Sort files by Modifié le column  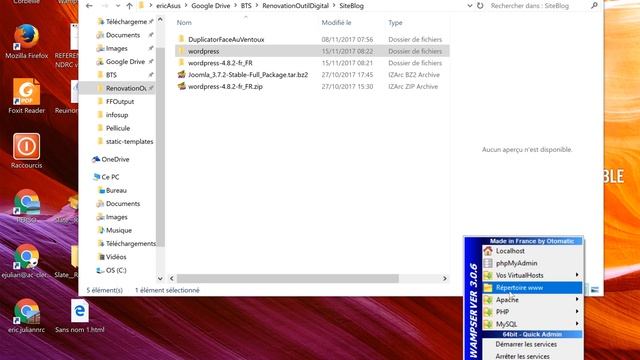pyautogui.click(x=336, y=22)
